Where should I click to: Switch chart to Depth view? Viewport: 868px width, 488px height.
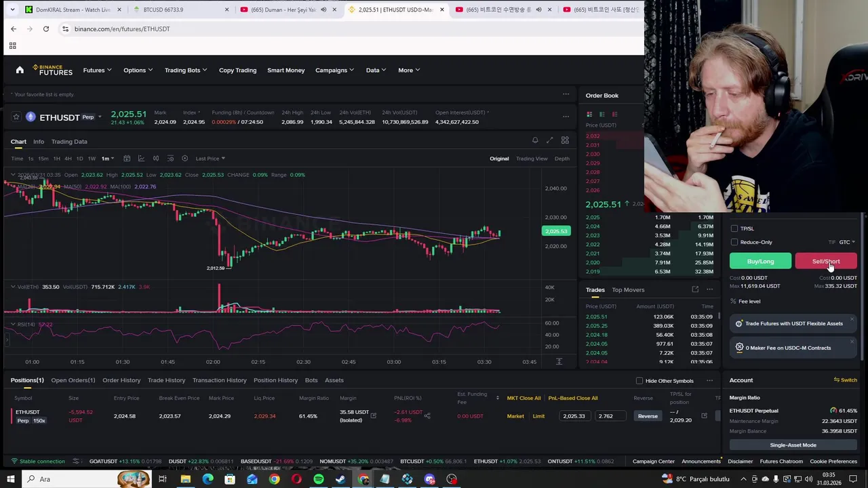pyautogui.click(x=562, y=159)
